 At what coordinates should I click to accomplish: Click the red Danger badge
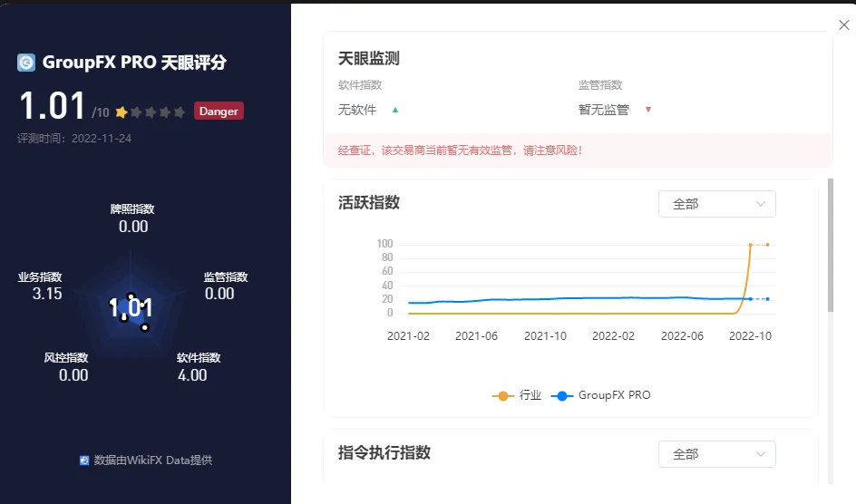(219, 111)
